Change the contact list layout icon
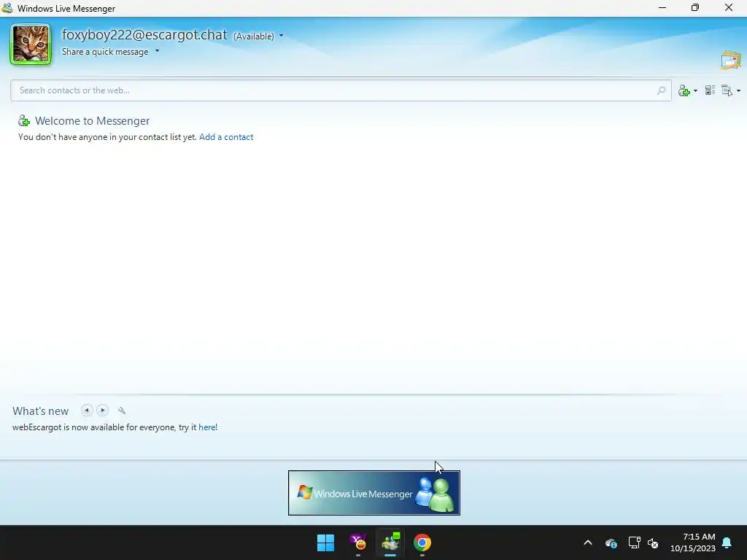Screen dimensions: 747x560 click(710, 90)
